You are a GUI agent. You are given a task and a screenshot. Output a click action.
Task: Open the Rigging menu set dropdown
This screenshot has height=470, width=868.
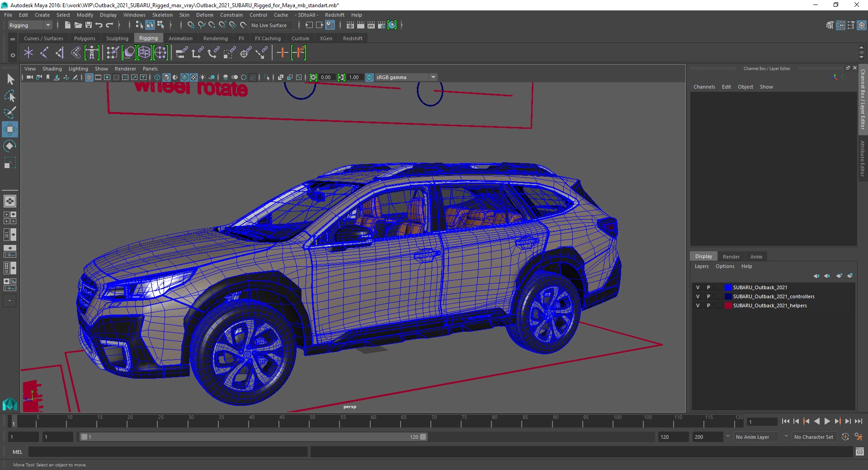point(30,25)
